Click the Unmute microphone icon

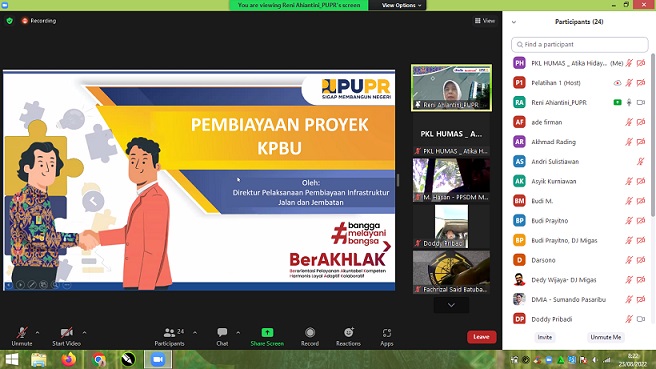click(x=22, y=333)
